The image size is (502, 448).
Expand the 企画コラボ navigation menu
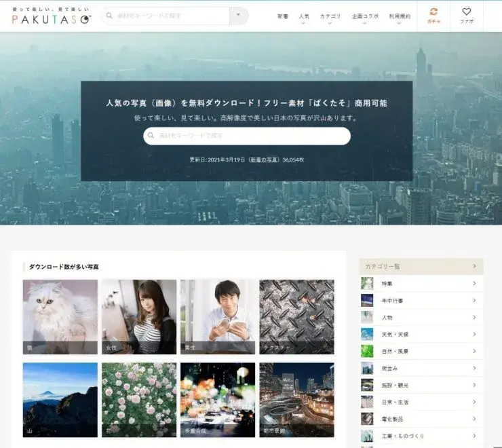pyautogui.click(x=365, y=18)
